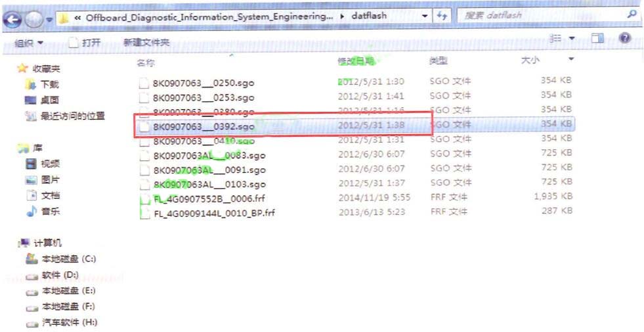Select file 8K0907063__0250.sgo
Image resolution: width=644 pixels, height=332 pixels.
(x=204, y=83)
